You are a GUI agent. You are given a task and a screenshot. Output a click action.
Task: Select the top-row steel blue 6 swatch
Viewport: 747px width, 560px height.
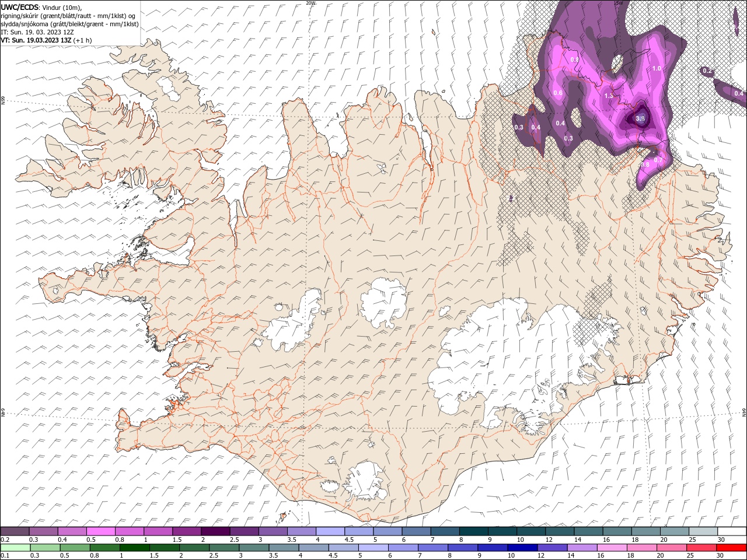tap(416, 531)
